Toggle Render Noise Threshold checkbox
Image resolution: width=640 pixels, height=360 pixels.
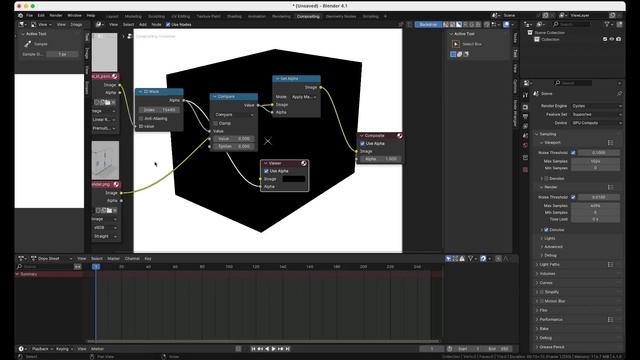coord(573,197)
